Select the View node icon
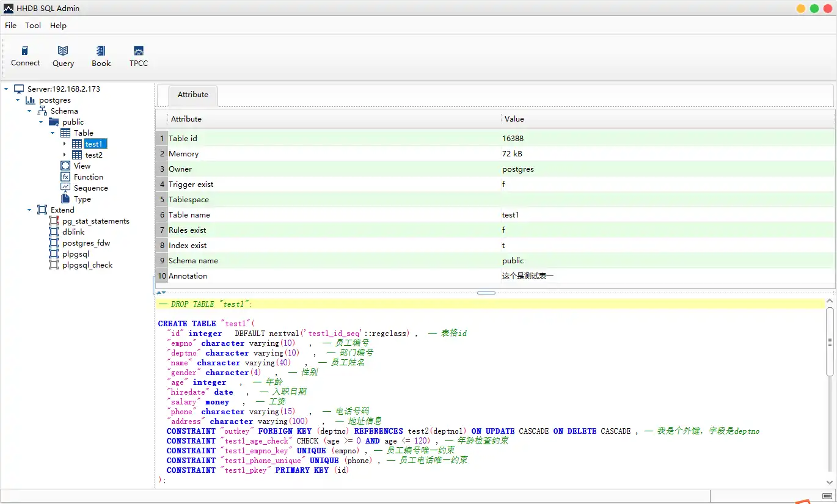Viewport: 837px width, 504px height. coord(65,166)
